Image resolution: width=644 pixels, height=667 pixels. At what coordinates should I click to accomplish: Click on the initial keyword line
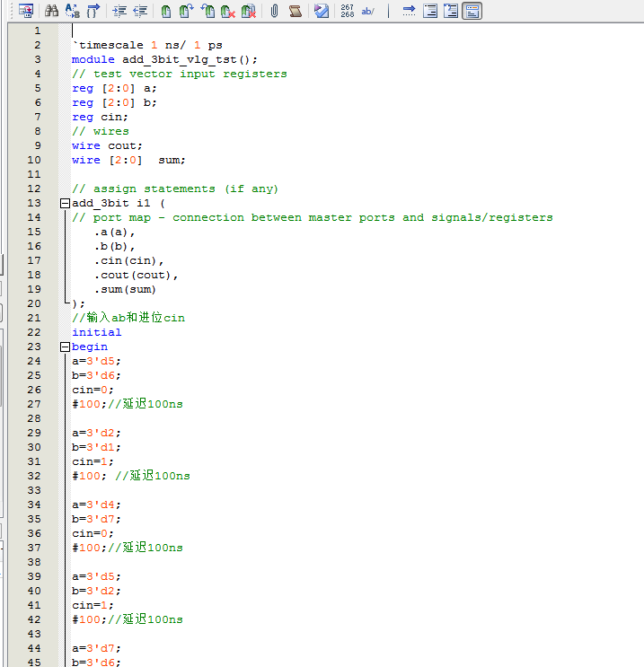(x=96, y=332)
